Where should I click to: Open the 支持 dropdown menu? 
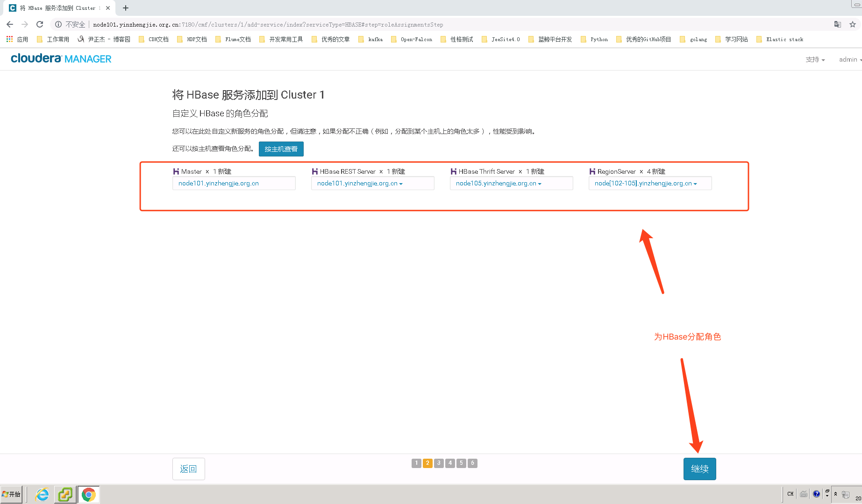tap(815, 59)
